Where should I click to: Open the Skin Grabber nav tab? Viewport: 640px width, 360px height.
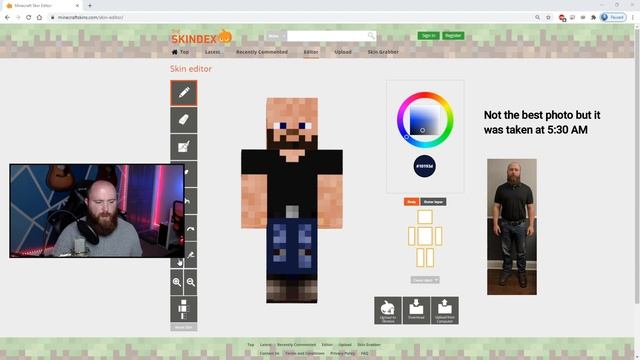coord(383,52)
